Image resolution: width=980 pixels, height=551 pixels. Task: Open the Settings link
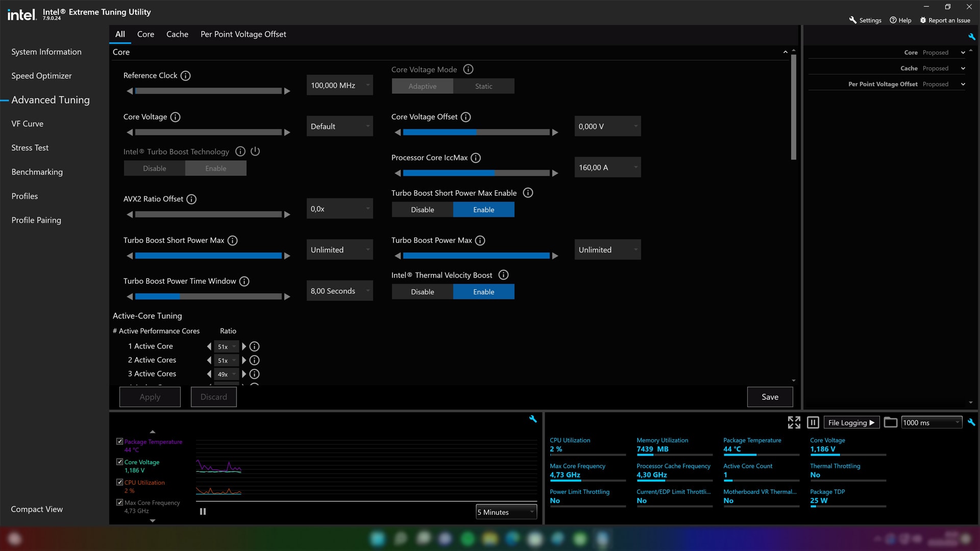(x=866, y=20)
